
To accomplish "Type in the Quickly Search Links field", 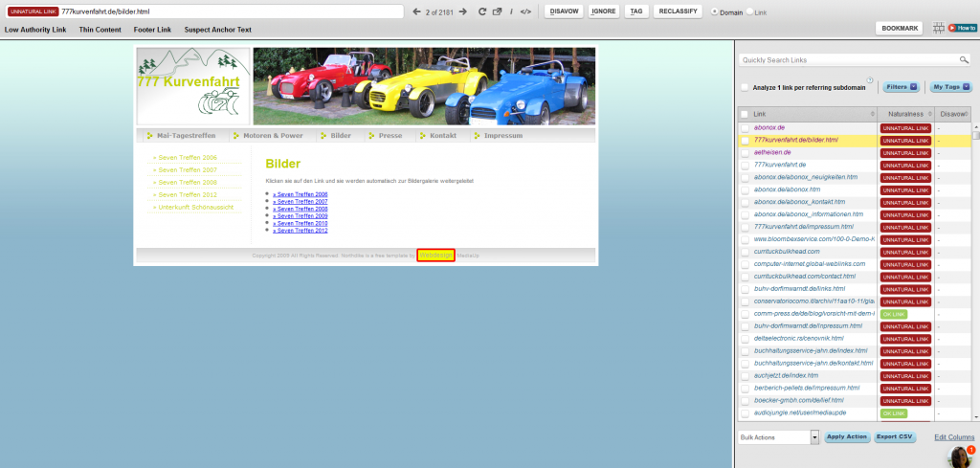I will (847, 60).
